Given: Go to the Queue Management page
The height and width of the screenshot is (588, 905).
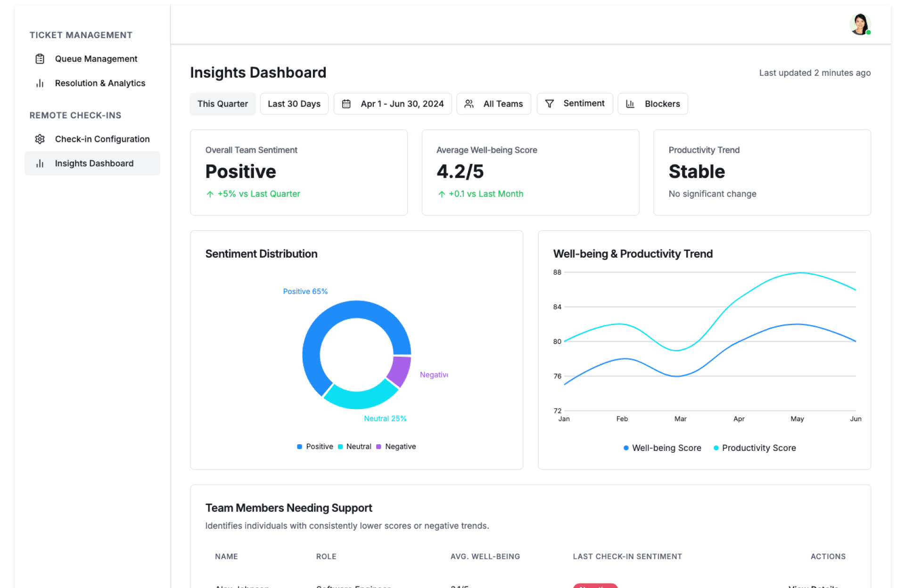Looking at the screenshot, I should [96, 59].
